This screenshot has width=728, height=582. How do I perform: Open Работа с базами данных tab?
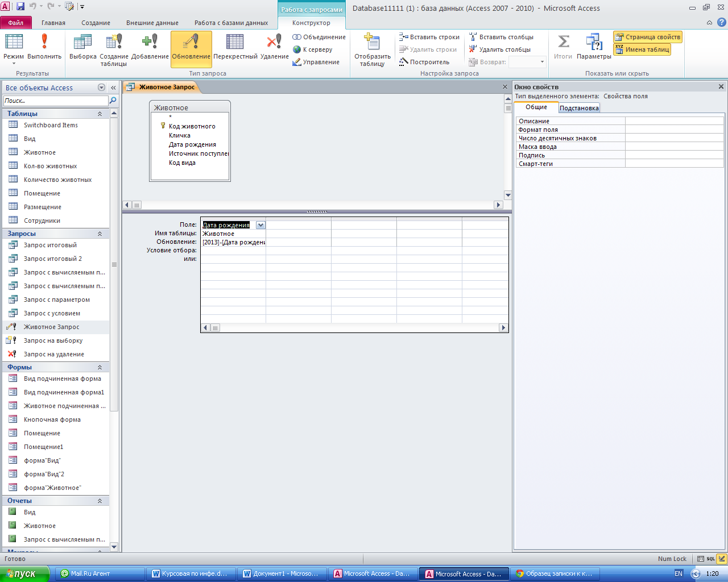[x=231, y=23]
